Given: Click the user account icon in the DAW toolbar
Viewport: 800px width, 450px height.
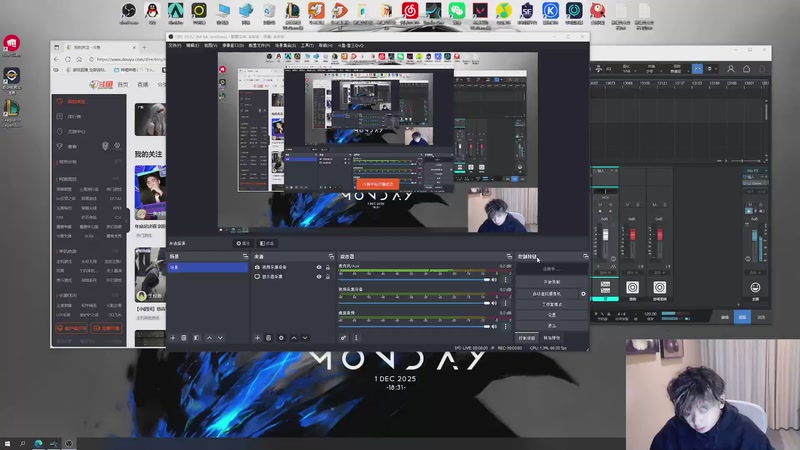Looking at the screenshot, I should pyautogui.click(x=731, y=68).
